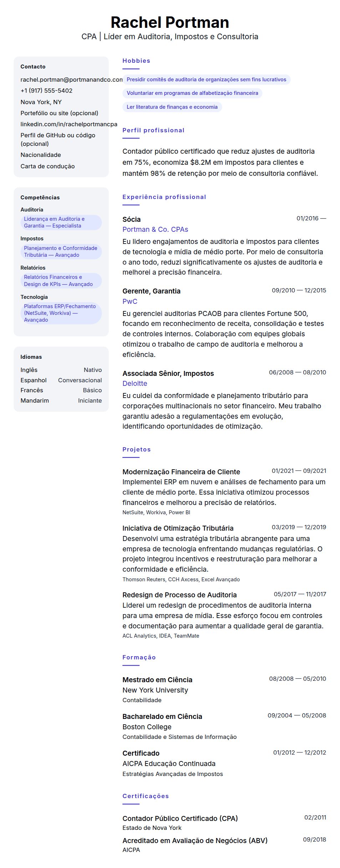This screenshot has width=340, height=868.
Task: Click the Tecnologia skill category label
Action: [34, 297]
